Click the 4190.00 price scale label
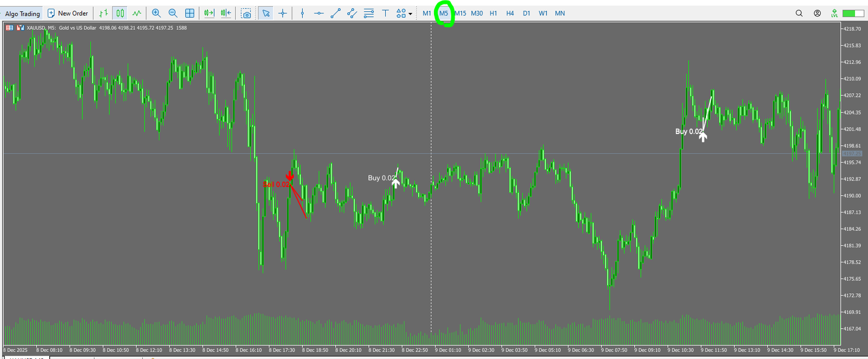The image size is (868, 359). pos(852,196)
